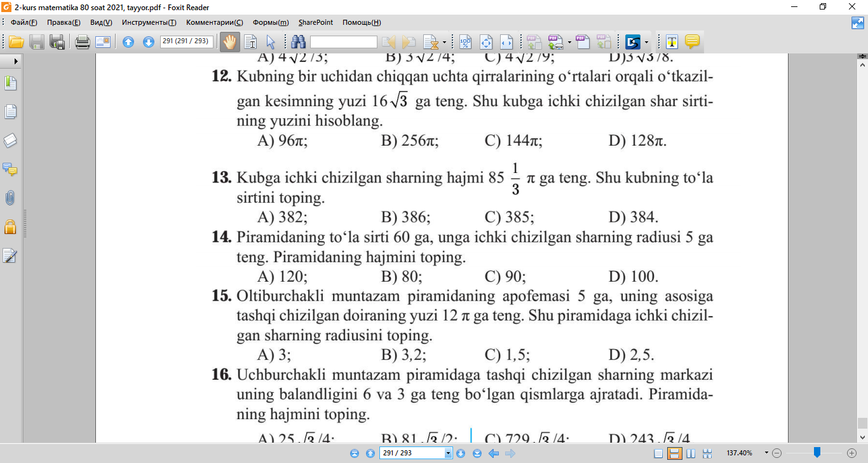Click the Fit Page icon
Viewport: 868px width, 463px height.
pyautogui.click(x=486, y=43)
